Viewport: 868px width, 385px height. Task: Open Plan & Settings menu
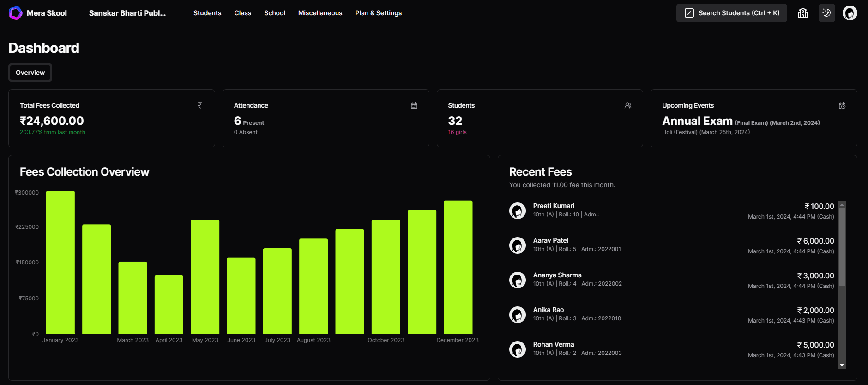[x=378, y=13]
